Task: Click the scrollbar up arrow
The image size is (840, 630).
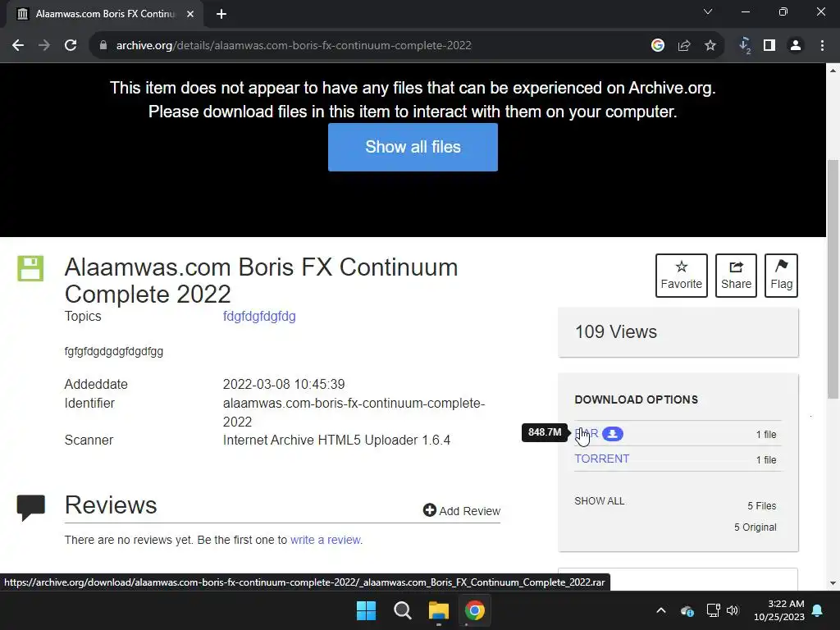Action: (x=833, y=71)
